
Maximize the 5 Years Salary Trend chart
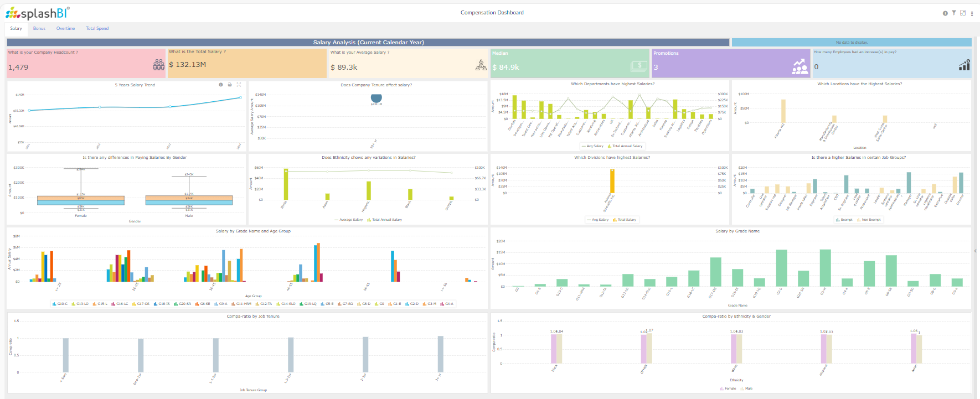click(239, 85)
